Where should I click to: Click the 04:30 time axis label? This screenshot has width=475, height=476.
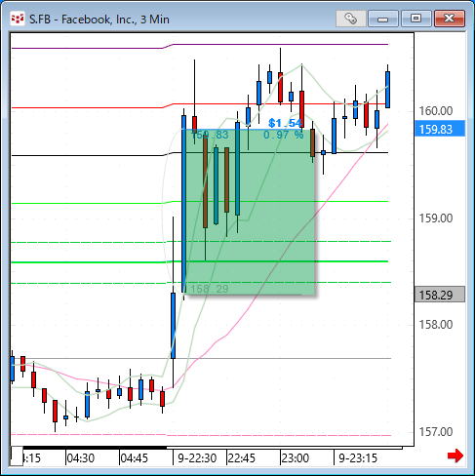point(80,458)
